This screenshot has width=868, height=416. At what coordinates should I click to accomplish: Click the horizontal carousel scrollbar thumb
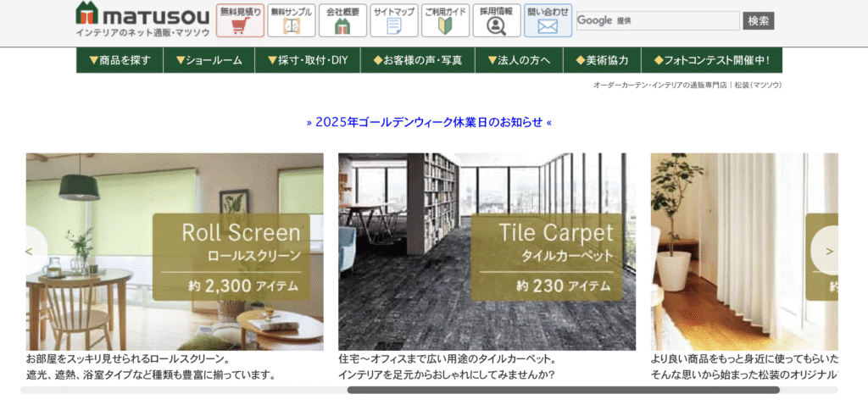pos(563,391)
